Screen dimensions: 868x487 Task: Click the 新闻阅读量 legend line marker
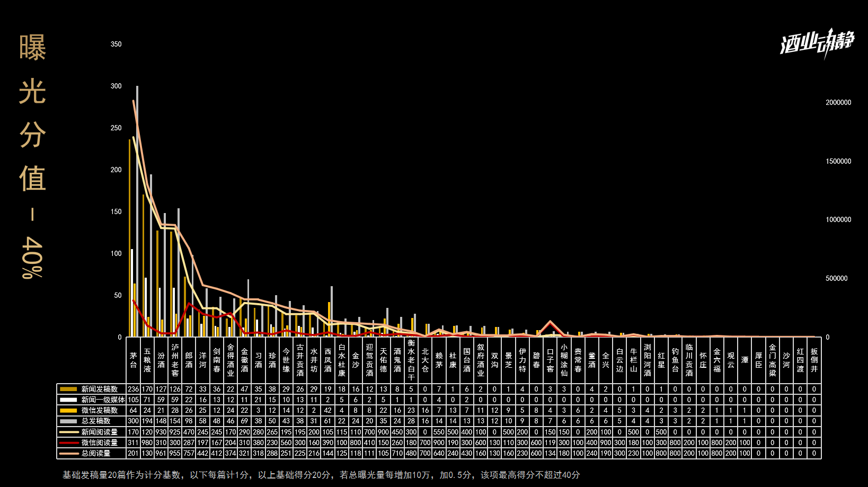pos(68,432)
